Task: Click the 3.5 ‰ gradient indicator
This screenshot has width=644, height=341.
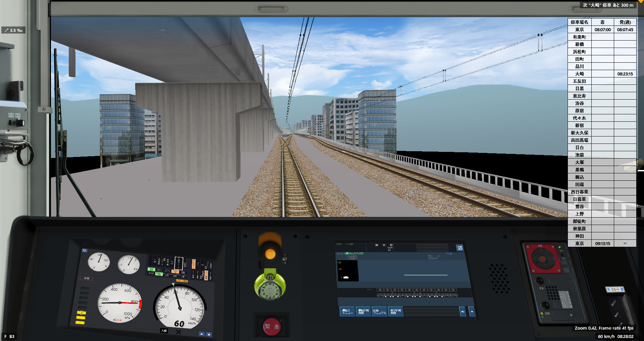Action: [x=13, y=30]
